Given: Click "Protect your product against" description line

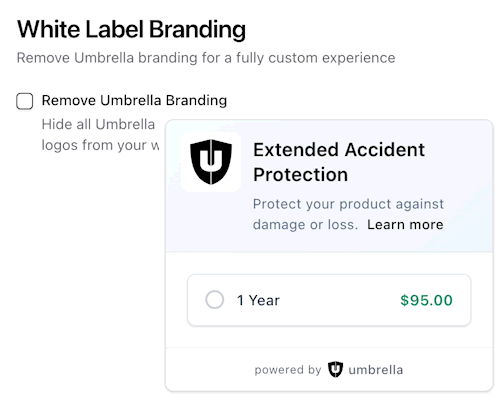Looking at the screenshot, I should tap(348, 204).
